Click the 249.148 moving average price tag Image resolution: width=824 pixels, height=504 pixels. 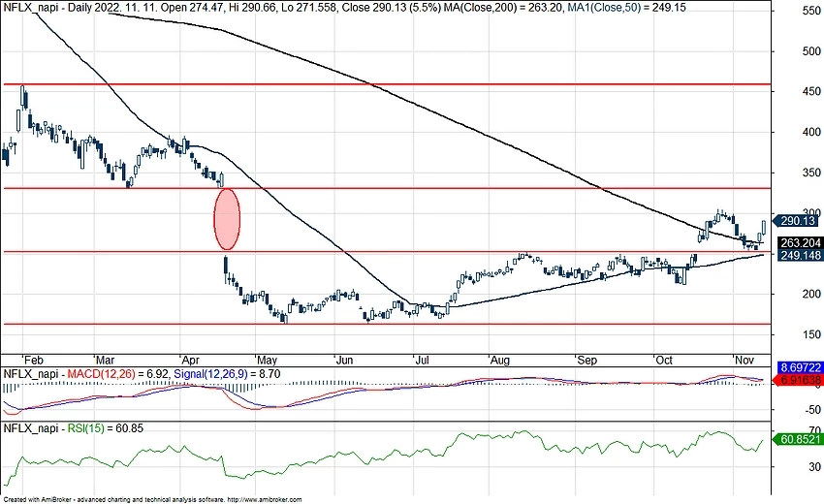coord(800,256)
